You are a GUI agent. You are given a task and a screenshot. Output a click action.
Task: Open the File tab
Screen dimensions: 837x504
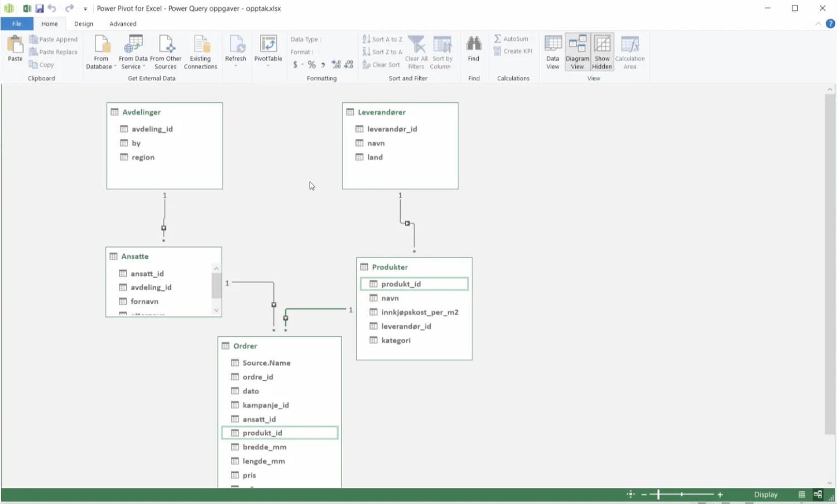pos(17,24)
